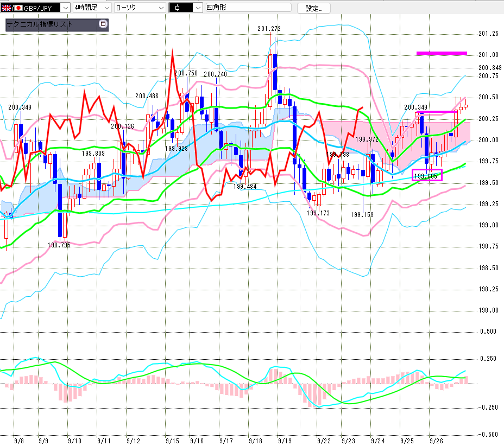Viewport: 504px width, 446px height.
Task: Click the 199.153 low price label
Action: (x=362, y=215)
